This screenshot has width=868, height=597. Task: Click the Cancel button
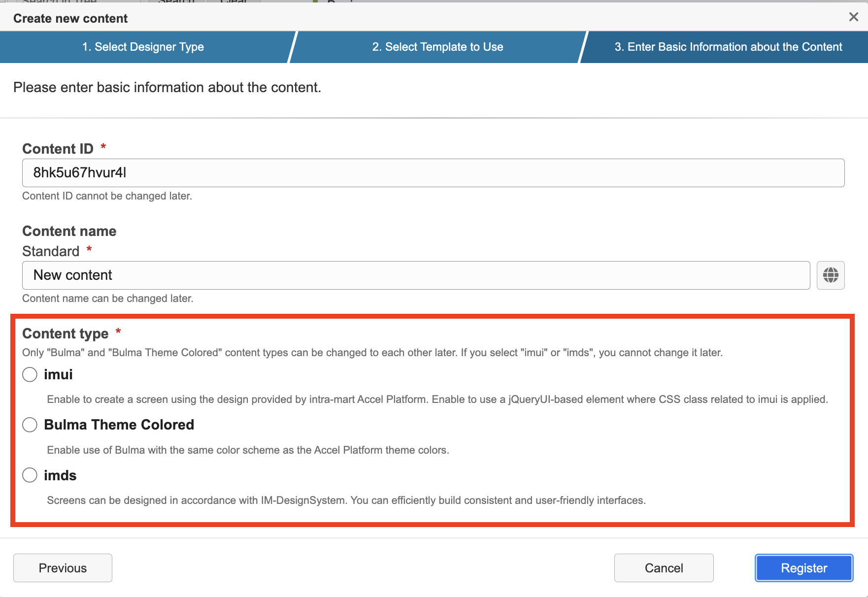click(664, 568)
